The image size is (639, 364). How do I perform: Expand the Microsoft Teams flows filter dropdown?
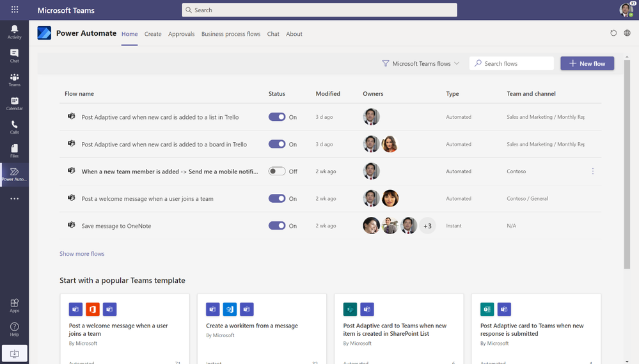tap(421, 64)
